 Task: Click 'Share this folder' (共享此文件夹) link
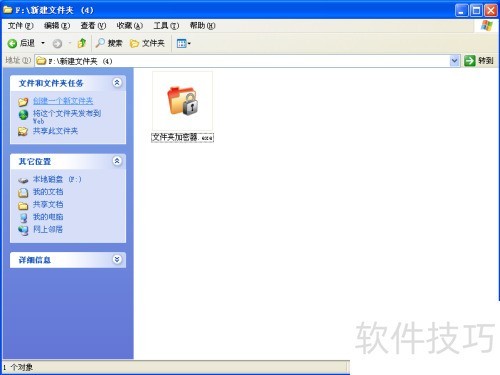[55, 131]
